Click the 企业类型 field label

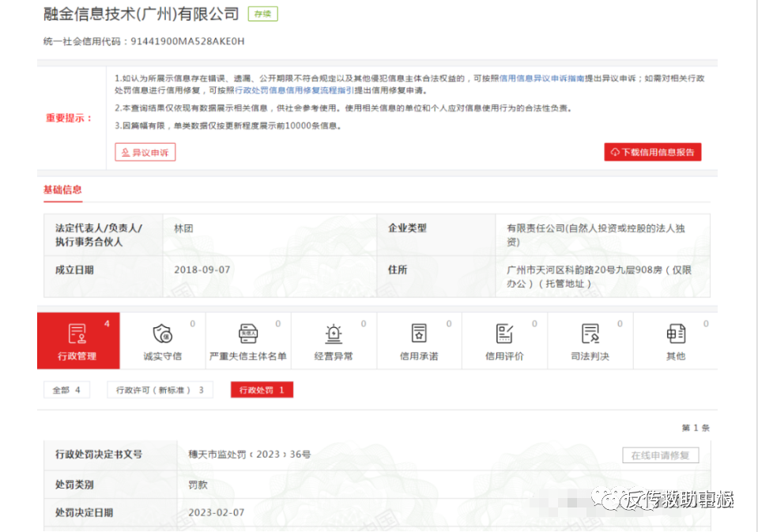pos(408,228)
